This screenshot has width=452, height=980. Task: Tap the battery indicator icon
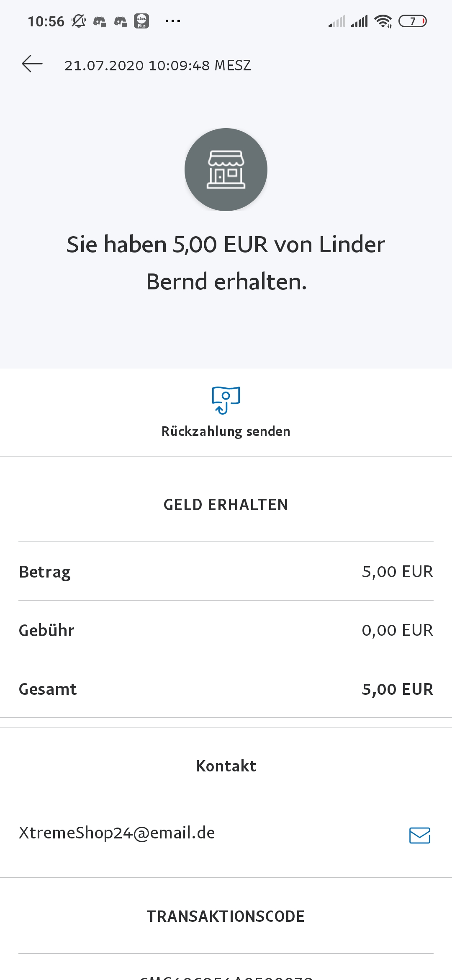(412, 21)
